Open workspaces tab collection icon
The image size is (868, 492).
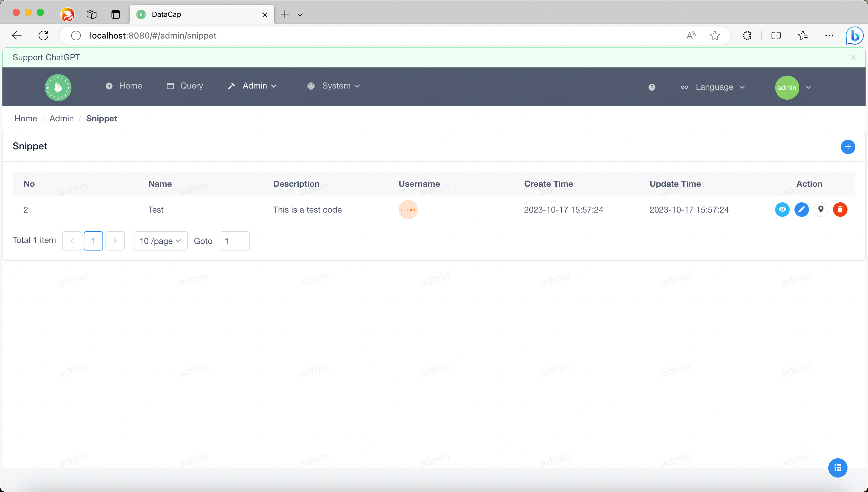(92, 14)
